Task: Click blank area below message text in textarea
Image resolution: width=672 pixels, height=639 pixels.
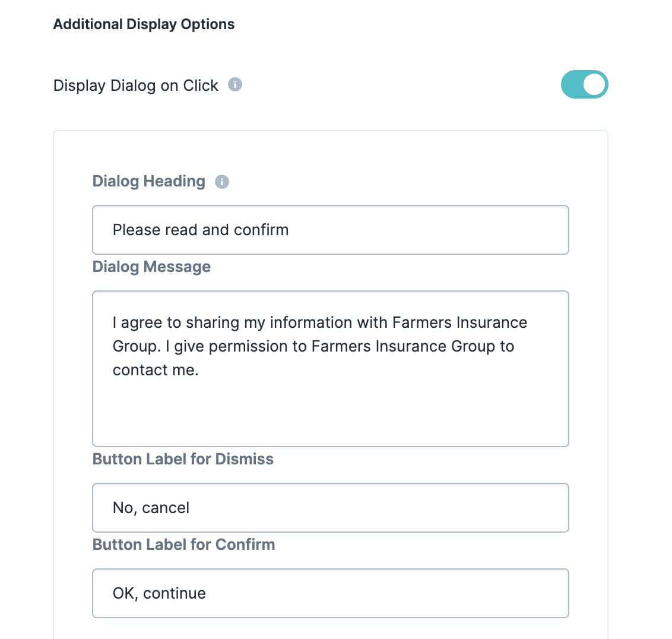Action: click(331, 412)
